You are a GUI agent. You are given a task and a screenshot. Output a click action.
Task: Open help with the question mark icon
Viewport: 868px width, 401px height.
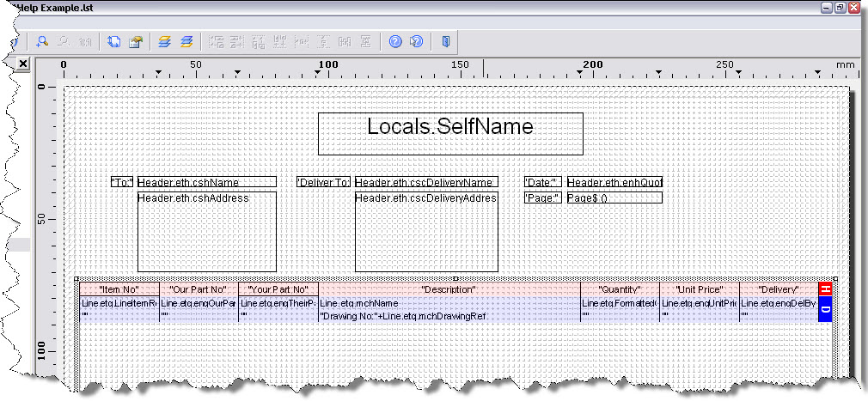coord(395,41)
